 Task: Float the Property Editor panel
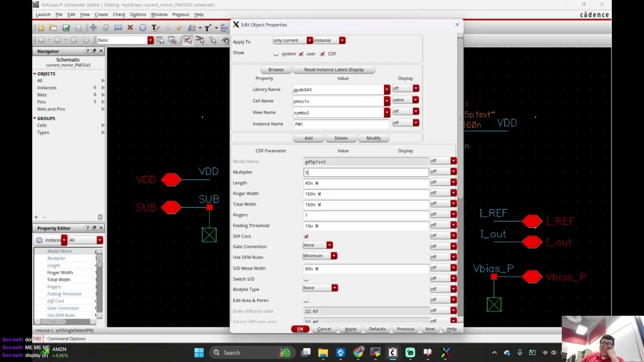(94, 228)
